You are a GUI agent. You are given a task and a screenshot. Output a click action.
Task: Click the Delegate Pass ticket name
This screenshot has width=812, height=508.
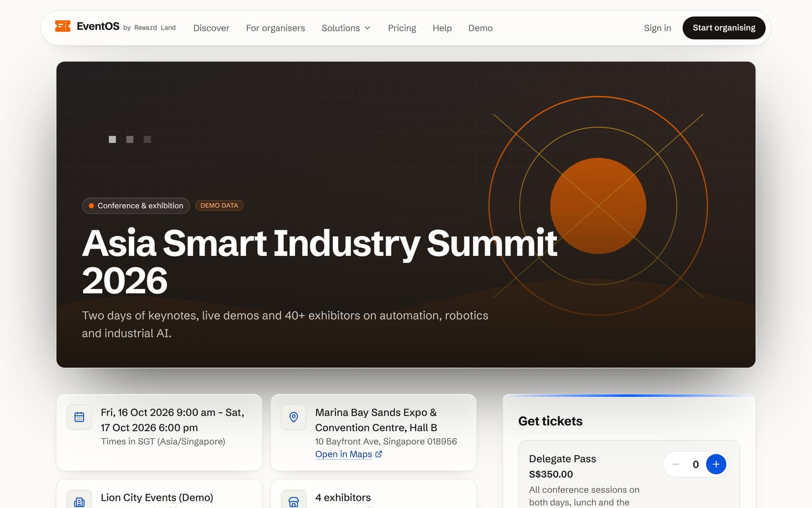[562, 459]
